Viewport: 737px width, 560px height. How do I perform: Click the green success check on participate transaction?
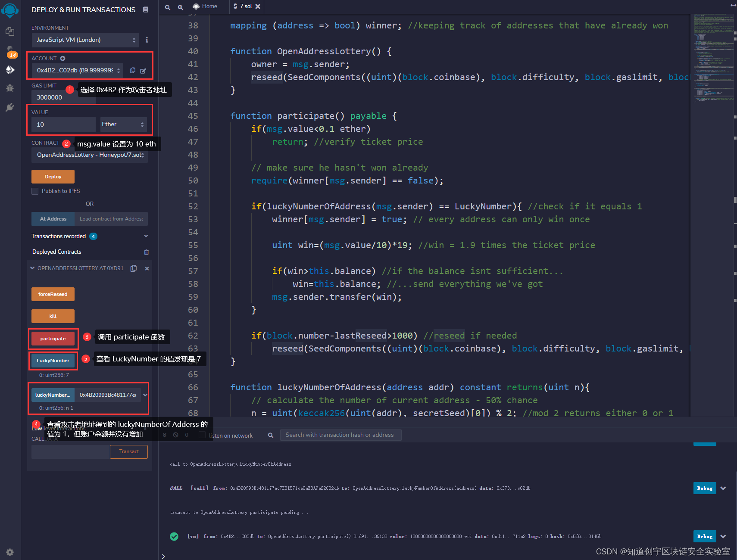(174, 536)
